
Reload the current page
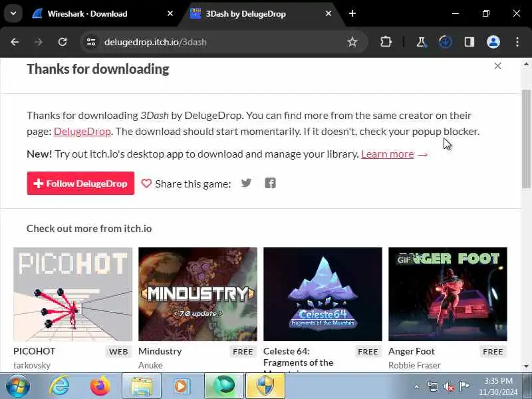[x=63, y=42]
